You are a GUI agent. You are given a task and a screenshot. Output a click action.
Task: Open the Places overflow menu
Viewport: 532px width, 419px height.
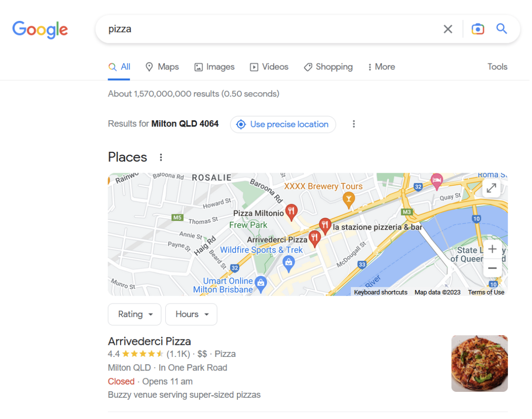coord(160,157)
